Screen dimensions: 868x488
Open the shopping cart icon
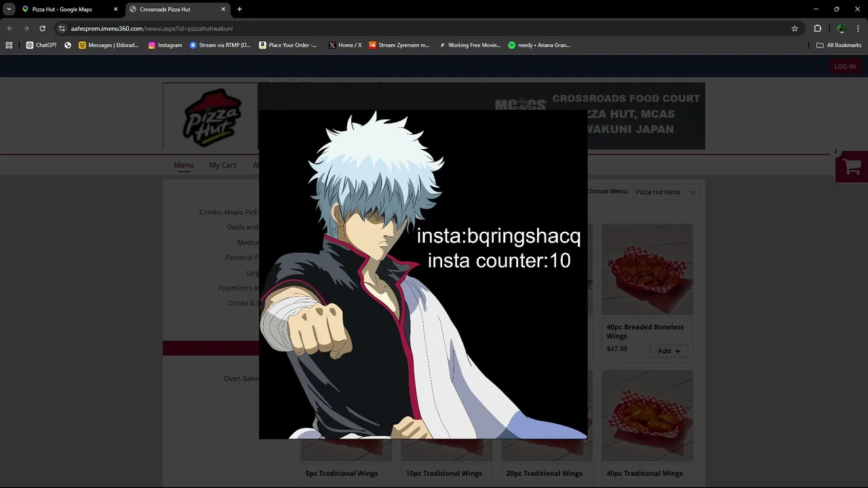click(x=852, y=167)
